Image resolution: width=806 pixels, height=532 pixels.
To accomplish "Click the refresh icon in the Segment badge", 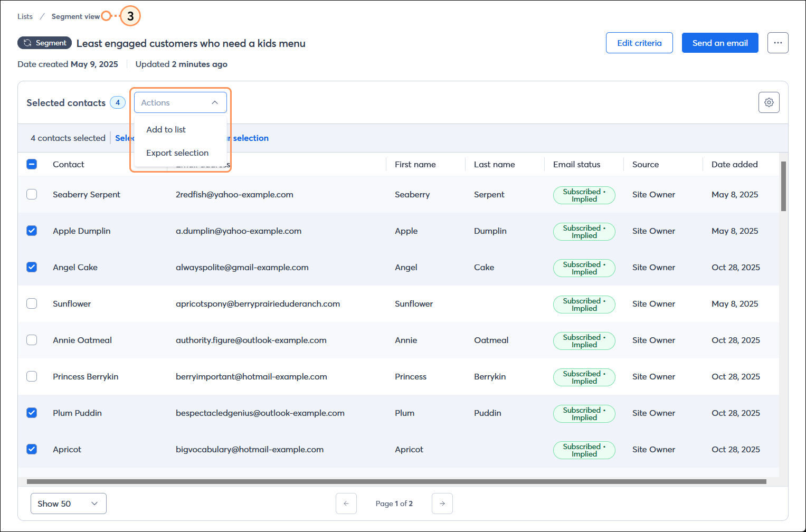I will [x=27, y=43].
